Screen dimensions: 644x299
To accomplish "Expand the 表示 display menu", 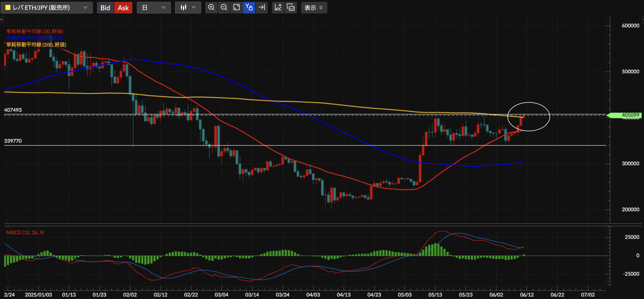I will [x=314, y=7].
